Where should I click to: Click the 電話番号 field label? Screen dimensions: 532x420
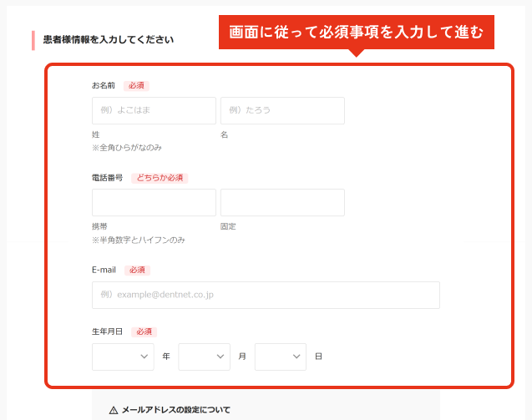(x=108, y=178)
